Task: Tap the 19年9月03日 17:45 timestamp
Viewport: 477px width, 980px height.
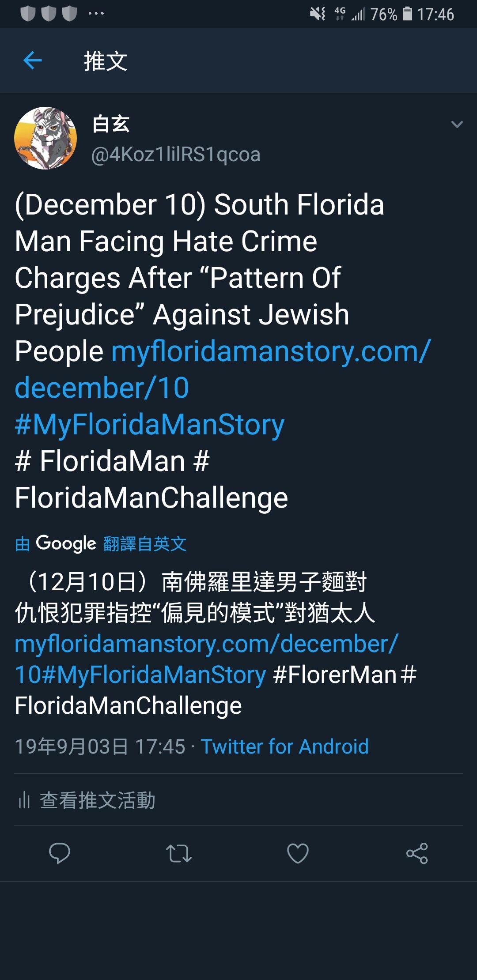Action: tap(100, 746)
